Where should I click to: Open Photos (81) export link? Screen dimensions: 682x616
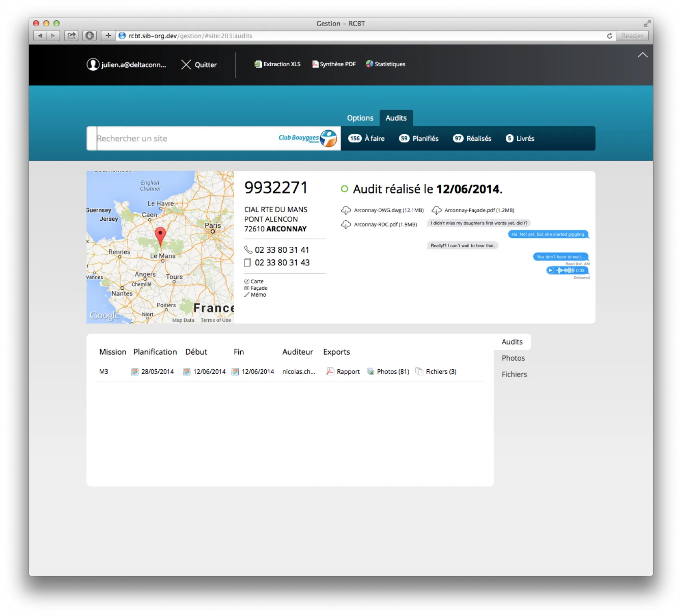point(388,372)
